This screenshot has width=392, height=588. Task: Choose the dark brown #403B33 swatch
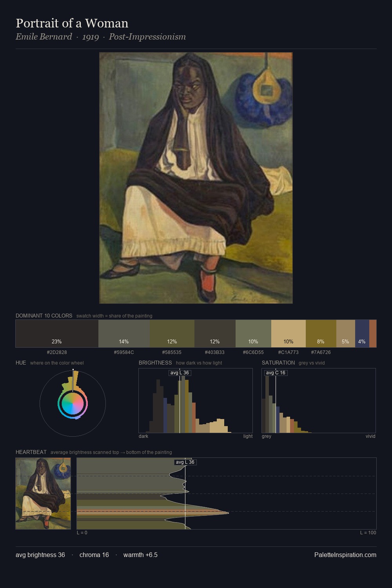[x=215, y=334]
